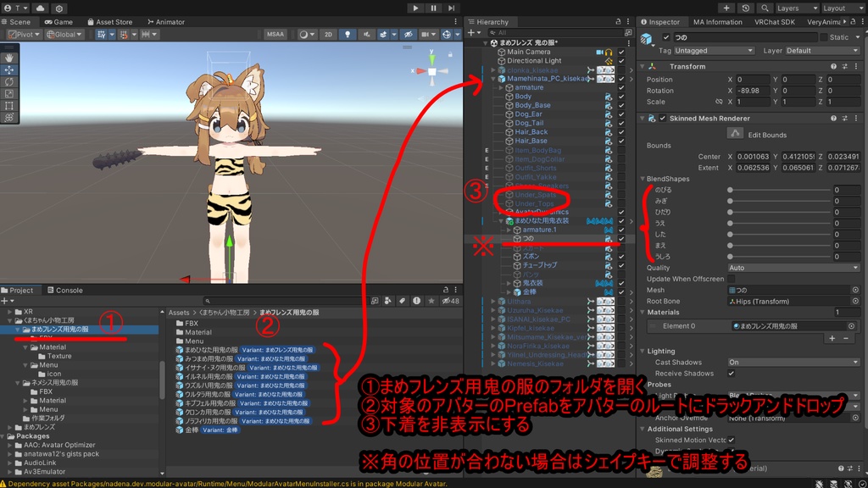Click the Position X input field
868x488 pixels.
pyautogui.click(x=753, y=79)
